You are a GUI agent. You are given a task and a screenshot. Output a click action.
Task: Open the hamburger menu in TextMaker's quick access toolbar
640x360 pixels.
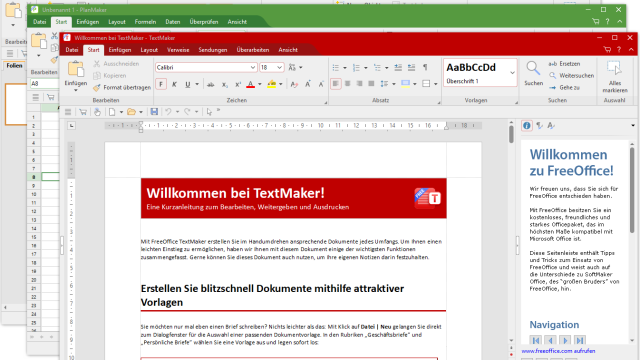point(68,112)
